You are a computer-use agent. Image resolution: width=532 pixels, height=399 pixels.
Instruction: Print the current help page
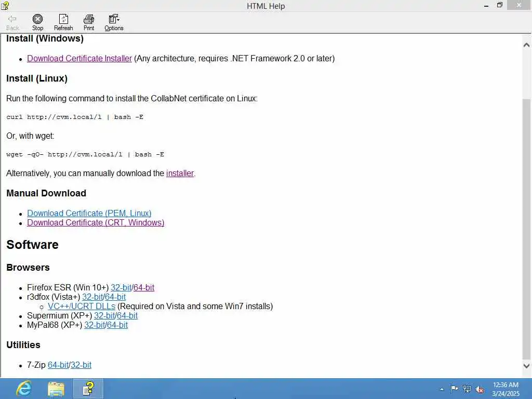click(89, 23)
